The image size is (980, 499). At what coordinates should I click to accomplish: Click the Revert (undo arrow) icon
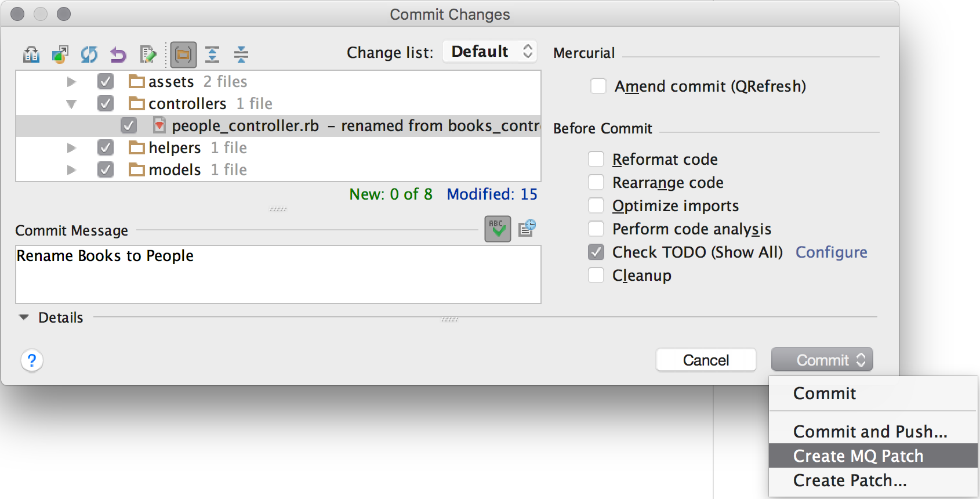118,55
